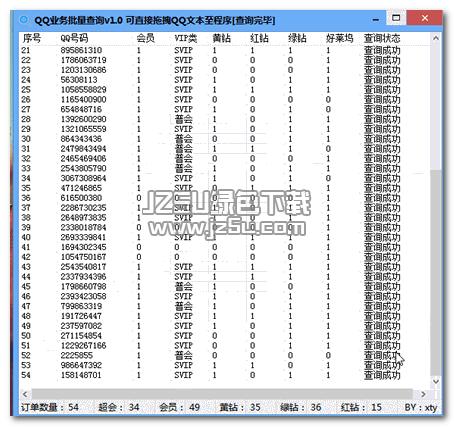Select row with QQ number 1054750167
Viewport: 454px width, 427px height.
pyautogui.click(x=211, y=257)
